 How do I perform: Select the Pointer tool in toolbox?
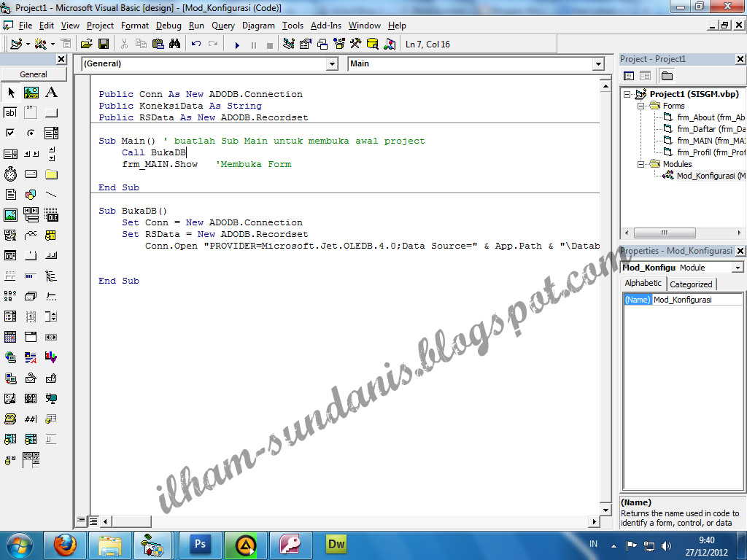tap(10, 93)
